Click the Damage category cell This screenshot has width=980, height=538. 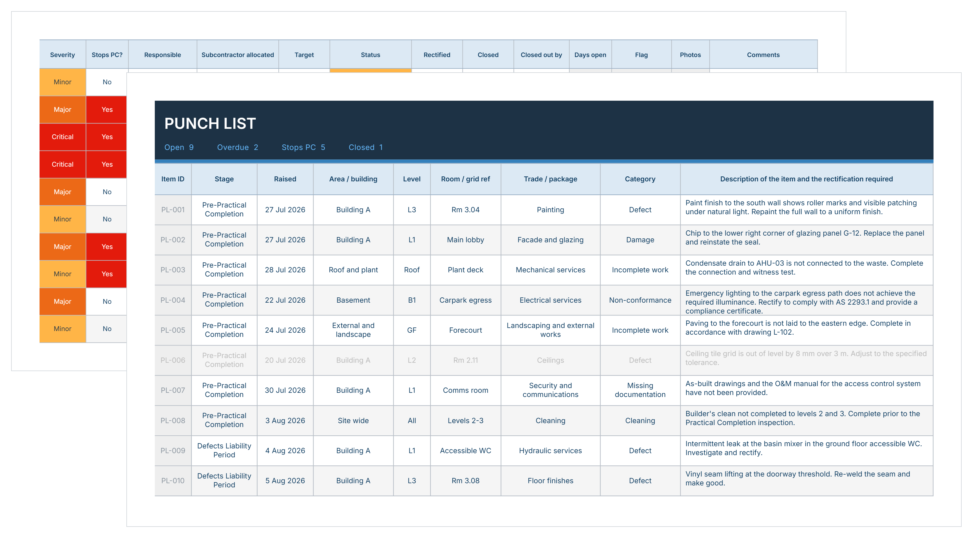coord(640,240)
